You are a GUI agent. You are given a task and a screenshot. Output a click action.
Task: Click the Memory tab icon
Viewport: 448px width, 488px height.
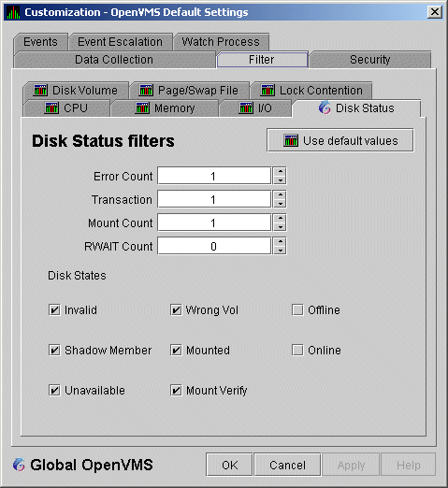pyautogui.click(x=142, y=108)
